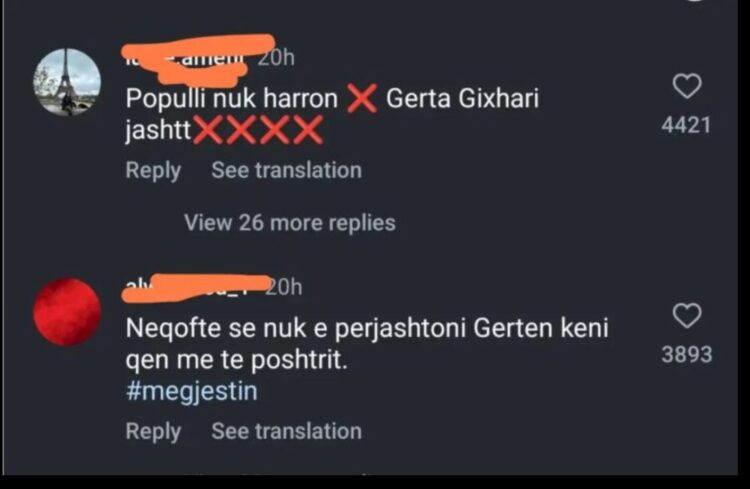Image resolution: width=750 pixels, height=489 pixels.
Task: Select the "Populli nuk harron" comment text
Action: [x=232, y=99]
